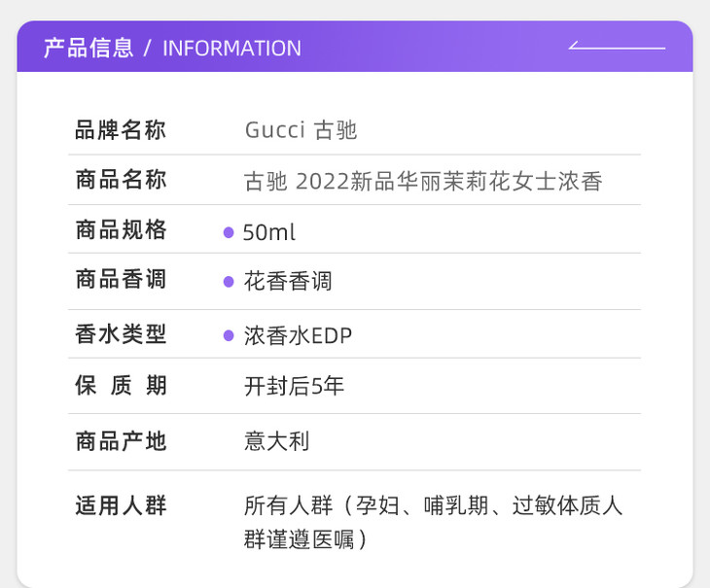
Task: Select the 香水类型 label
Action: [x=121, y=334]
